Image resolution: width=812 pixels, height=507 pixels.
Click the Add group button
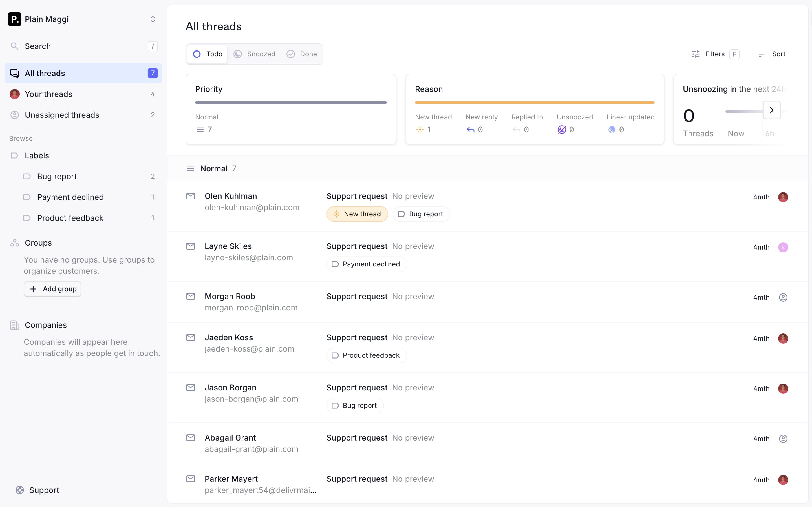(x=52, y=289)
